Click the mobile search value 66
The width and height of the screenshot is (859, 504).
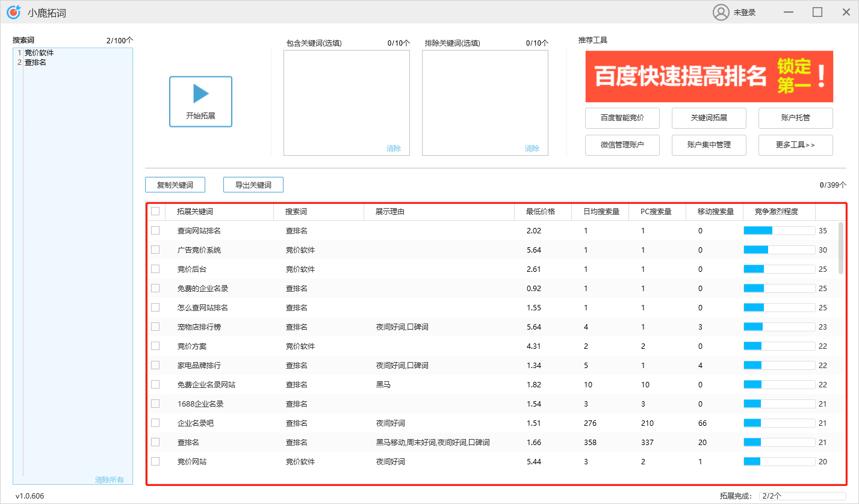pyautogui.click(x=702, y=423)
